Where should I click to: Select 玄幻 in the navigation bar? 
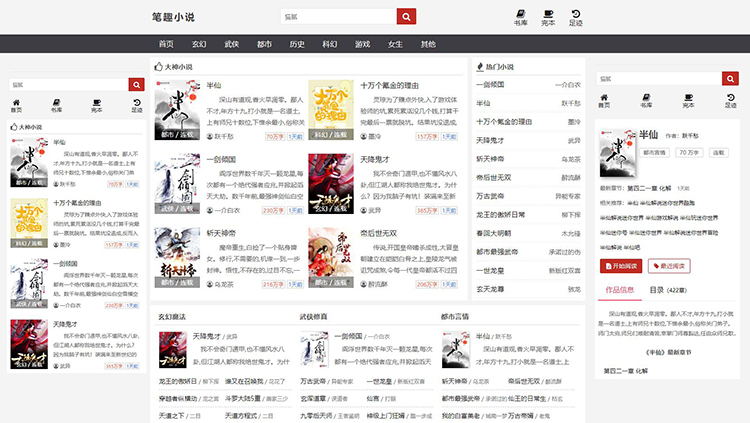point(199,44)
